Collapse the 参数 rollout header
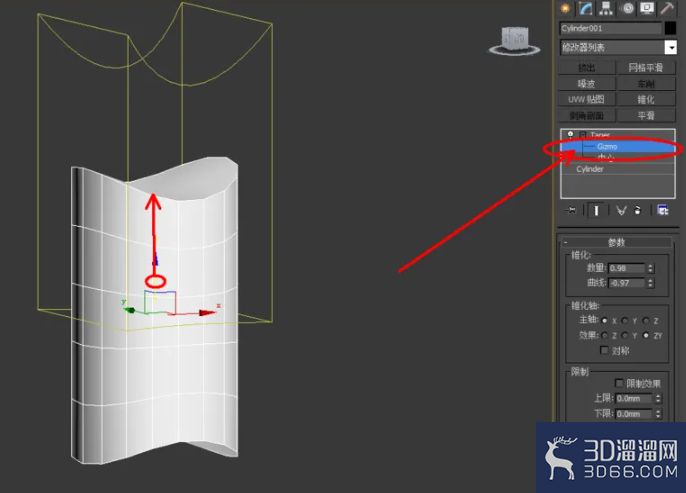Screen dimensions: 686x493 [616, 242]
